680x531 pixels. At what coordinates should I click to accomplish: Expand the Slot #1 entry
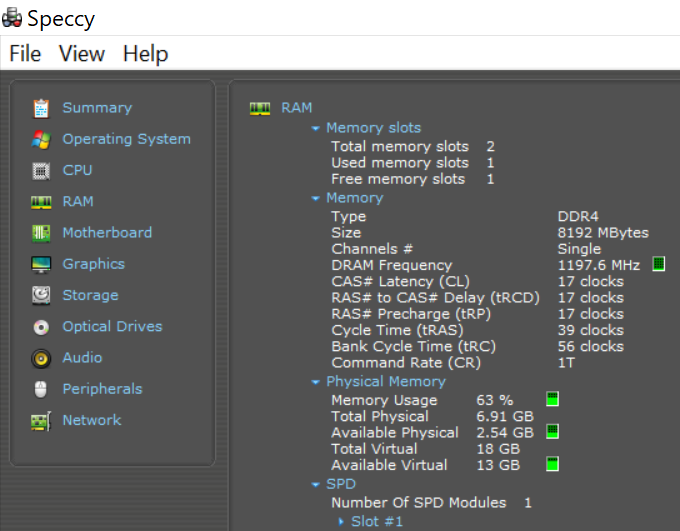pos(341,522)
